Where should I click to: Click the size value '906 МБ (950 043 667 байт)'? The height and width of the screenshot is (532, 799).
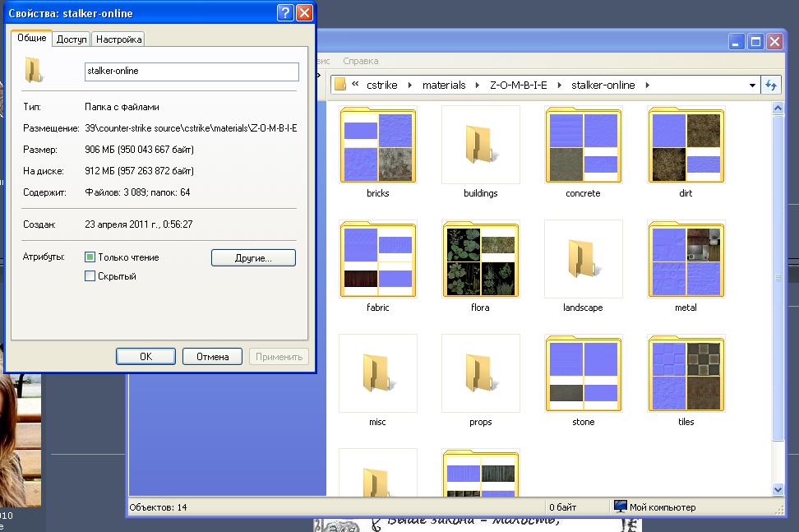point(139,150)
